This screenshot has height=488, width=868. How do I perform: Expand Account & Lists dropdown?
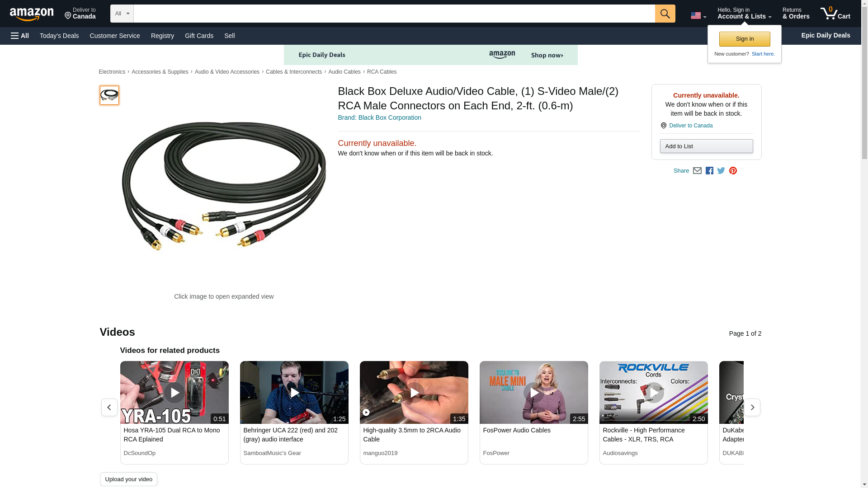744,14
